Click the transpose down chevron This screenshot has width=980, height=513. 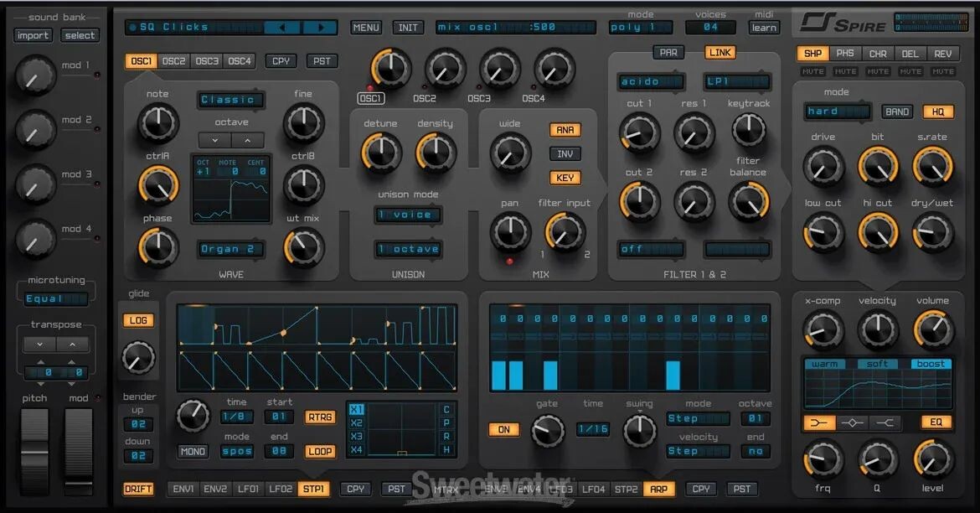point(40,345)
